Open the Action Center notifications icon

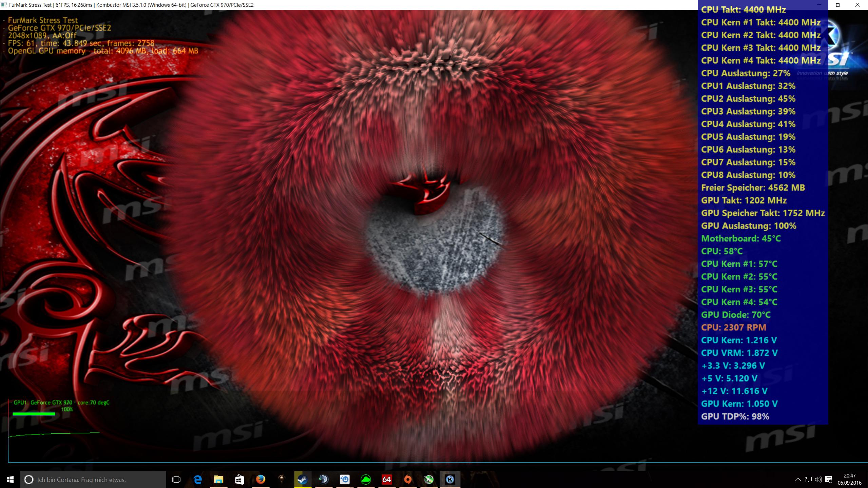tap(829, 479)
